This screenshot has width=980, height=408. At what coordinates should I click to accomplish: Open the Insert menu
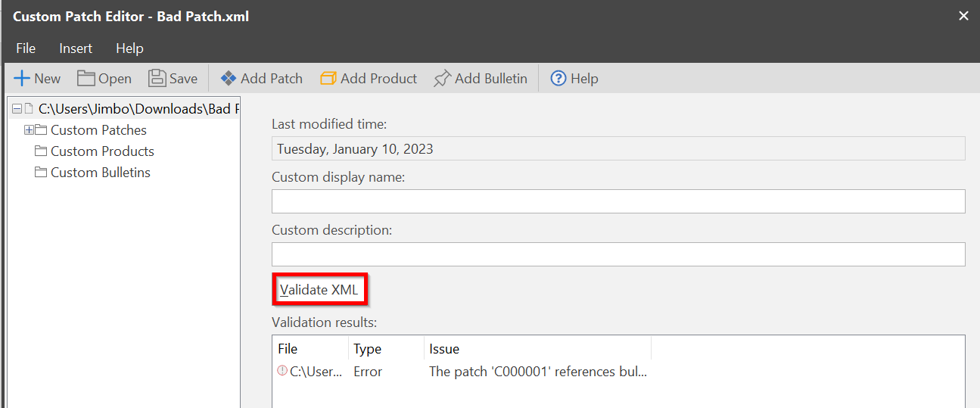click(x=76, y=48)
